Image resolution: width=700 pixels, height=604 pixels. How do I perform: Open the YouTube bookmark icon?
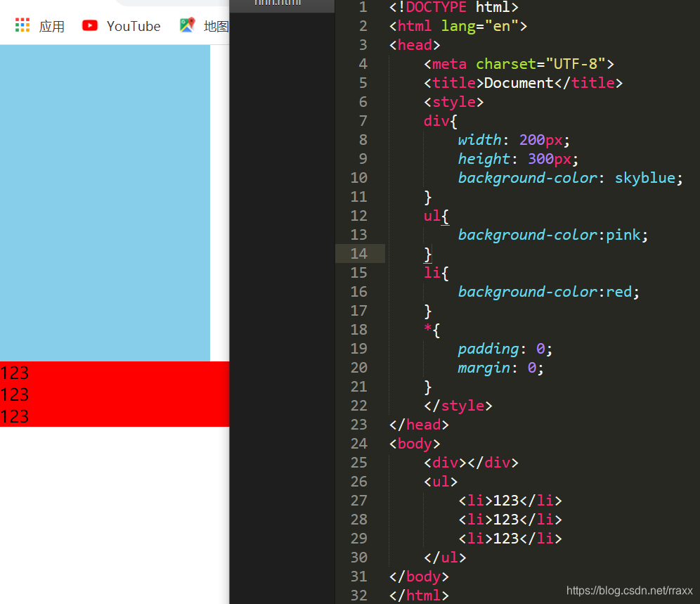pos(90,25)
